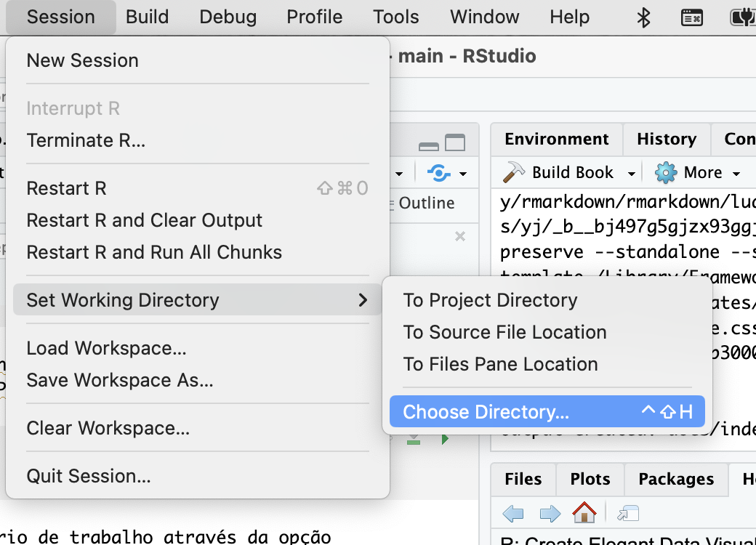This screenshot has height=545, width=756.
Task: Close the editor tab with x
Action: click(459, 236)
